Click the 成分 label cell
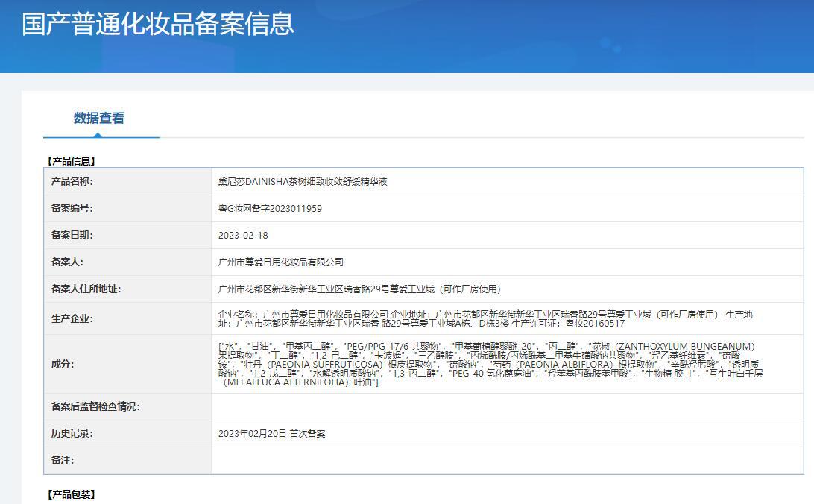Viewport: 814px width, 504px height. [x=127, y=364]
